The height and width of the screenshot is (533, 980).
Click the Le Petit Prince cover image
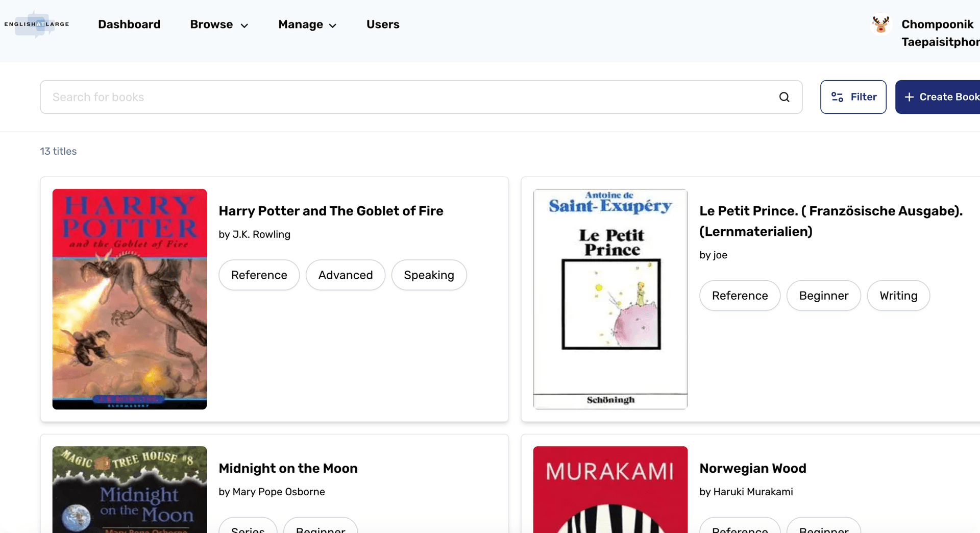[610, 299]
